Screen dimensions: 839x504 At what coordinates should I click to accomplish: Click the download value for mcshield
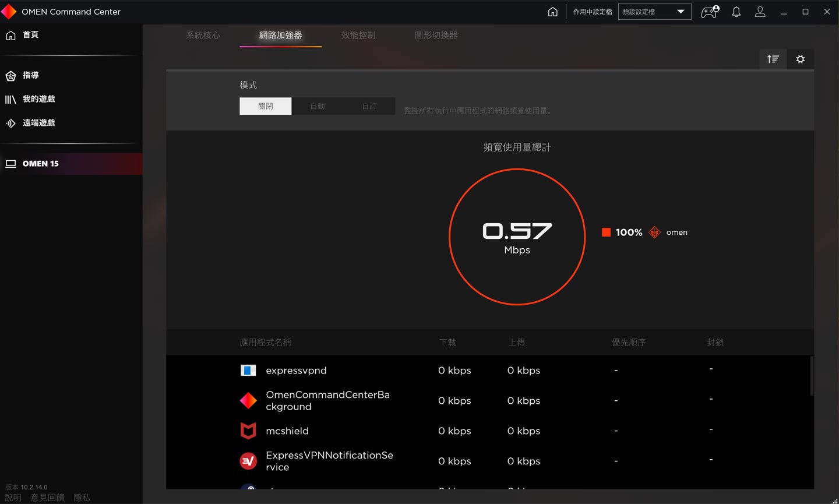(x=454, y=431)
